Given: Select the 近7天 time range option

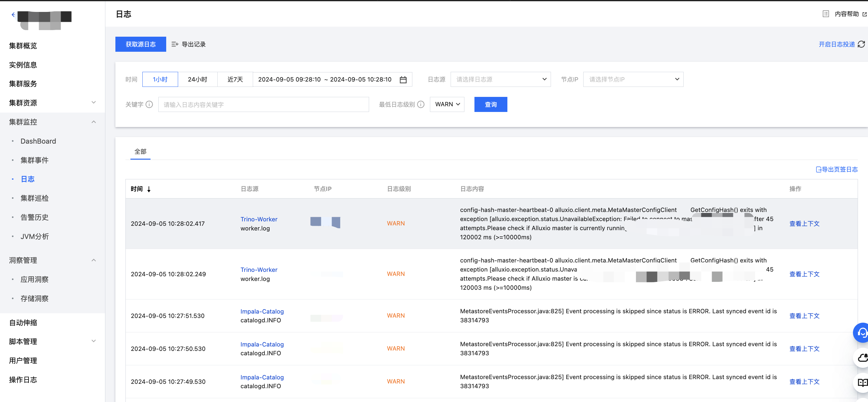Looking at the screenshot, I should coord(235,80).
